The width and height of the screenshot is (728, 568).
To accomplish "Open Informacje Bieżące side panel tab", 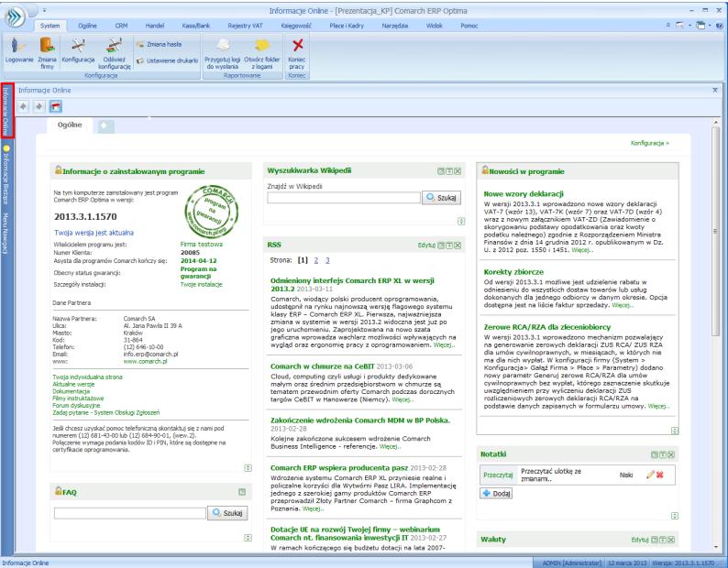I will [x=6, y=174].
